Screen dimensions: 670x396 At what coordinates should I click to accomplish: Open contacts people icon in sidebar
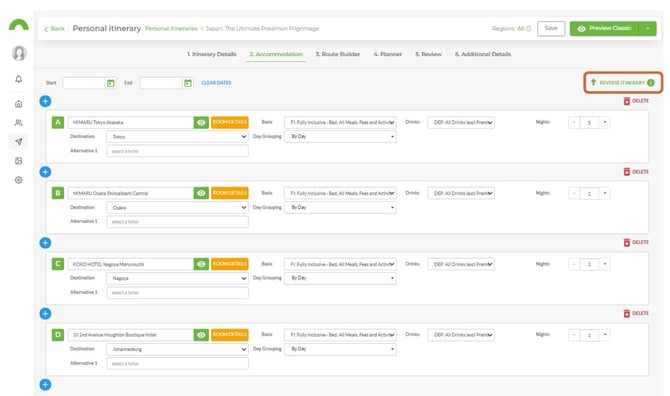click(x=18, y=123)
